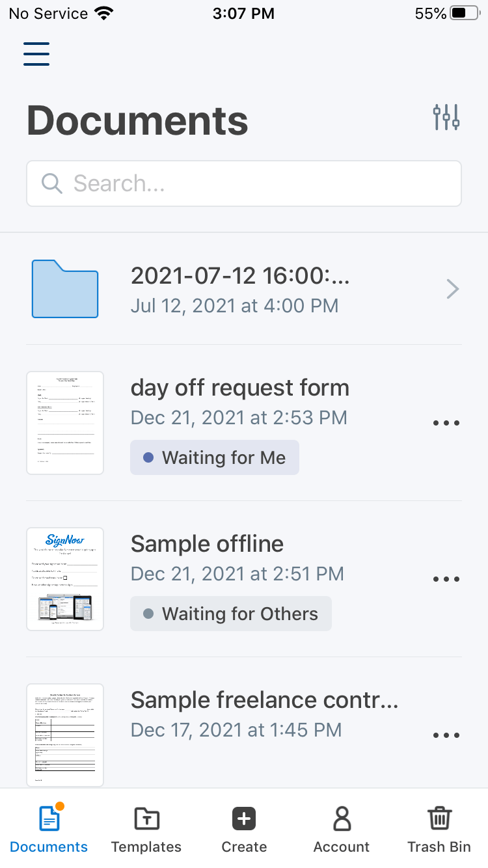Open the Sample offline document thumbnail
488x868 pixels.
pos(65,579)
